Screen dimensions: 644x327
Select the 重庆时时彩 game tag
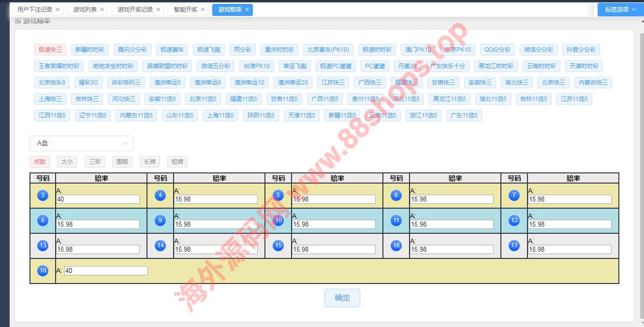coord(279,50)
